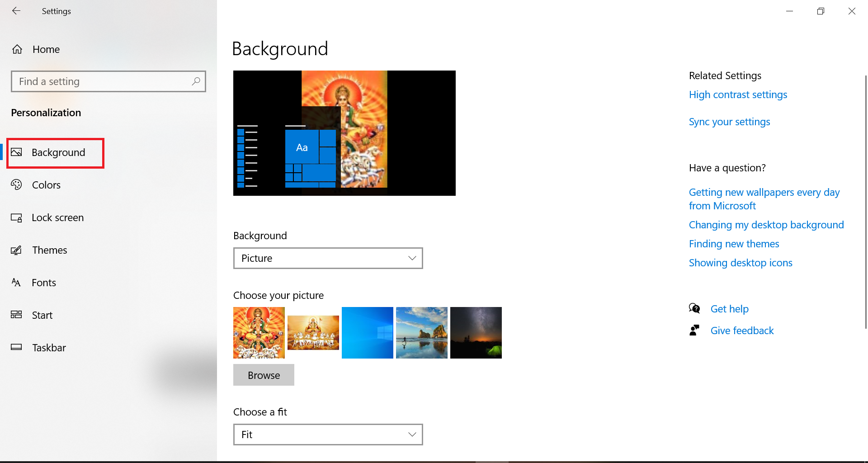This screenshot has height=463, width=868.
Task: Select the Colors palette icon
Action: point(16,185)
